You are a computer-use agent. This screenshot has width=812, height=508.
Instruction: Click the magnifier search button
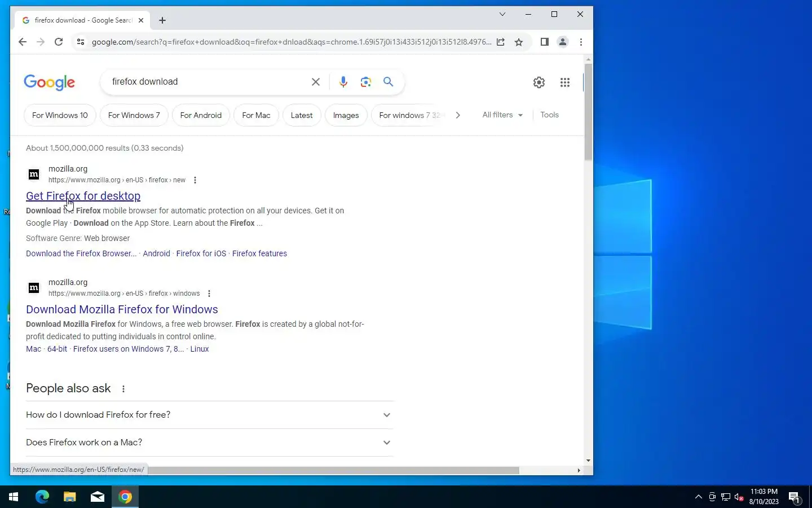pyautogui.click(x=389, y=82)
